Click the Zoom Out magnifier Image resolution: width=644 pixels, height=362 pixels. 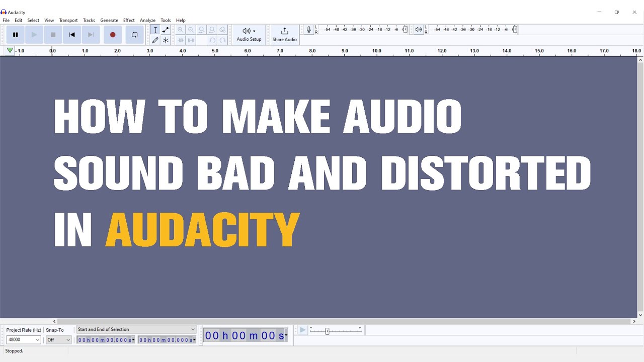191,30
